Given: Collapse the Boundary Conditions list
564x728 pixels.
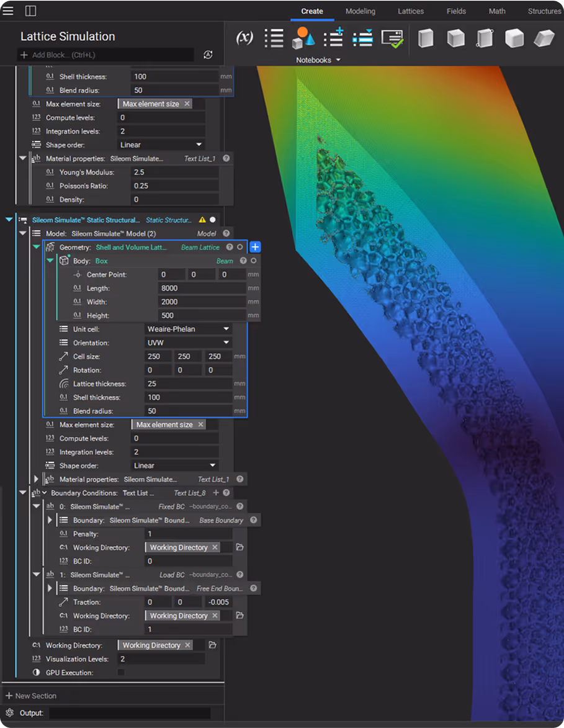Looking at the screenshot, I should 22,492.
